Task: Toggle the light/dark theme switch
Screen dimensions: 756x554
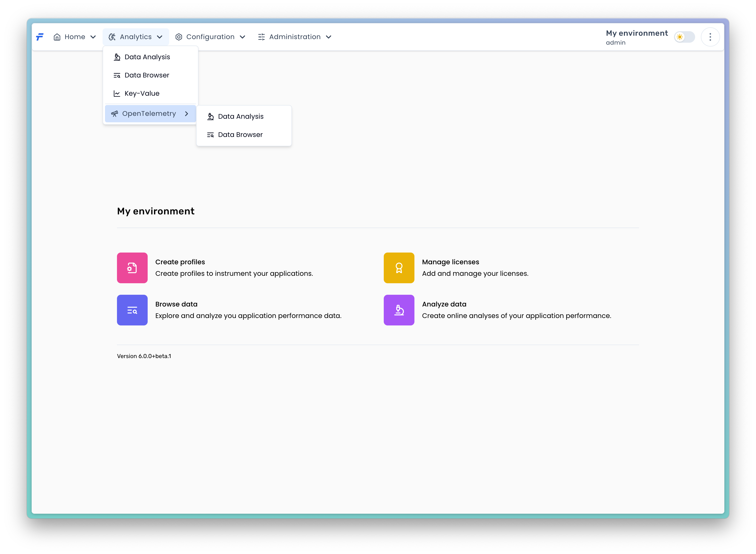Action: click(x=684, y=37)
